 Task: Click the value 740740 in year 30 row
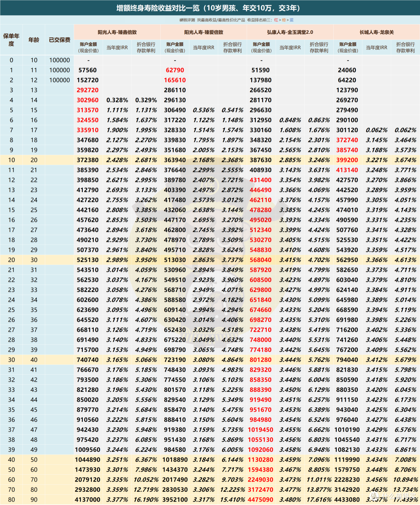[x=87, y=360]
